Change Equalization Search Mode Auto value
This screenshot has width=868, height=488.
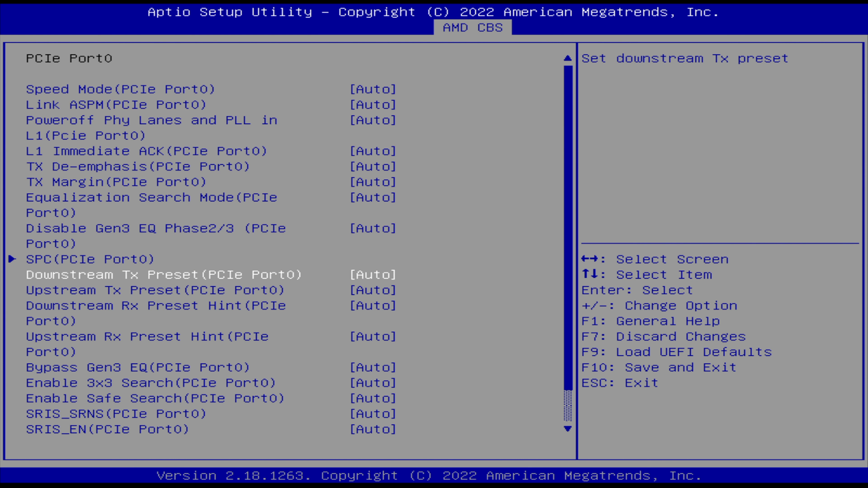pyautogui.click(x=373, y=198)
